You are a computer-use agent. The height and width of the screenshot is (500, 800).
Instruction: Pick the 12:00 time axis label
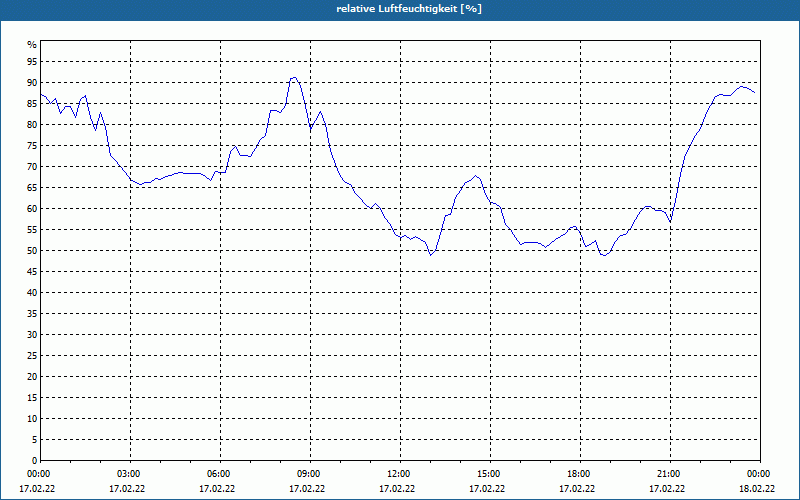pyautogui.click(x=399, y=474)
